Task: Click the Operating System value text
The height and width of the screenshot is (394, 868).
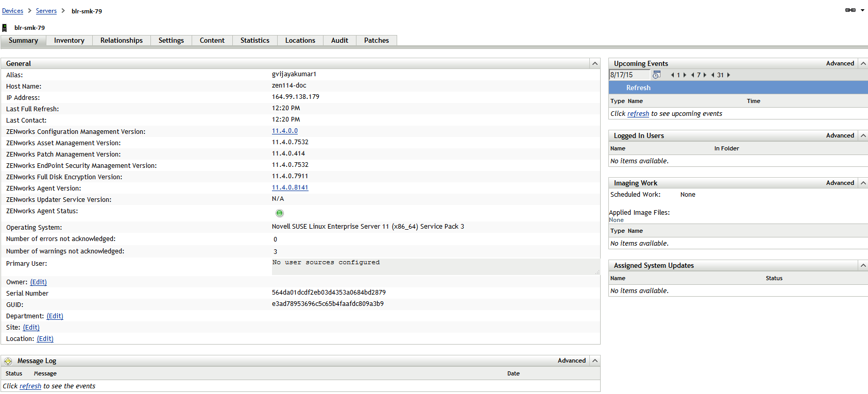Action: (x=368, y=227)
